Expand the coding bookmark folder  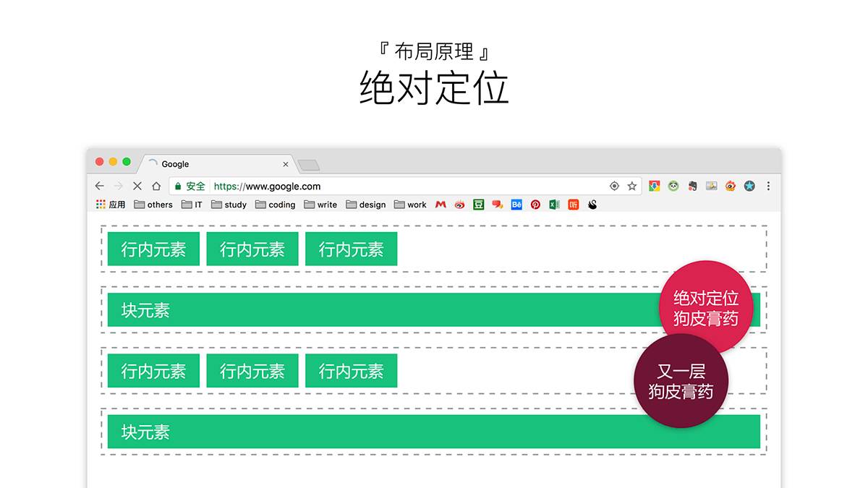point(276,205)
